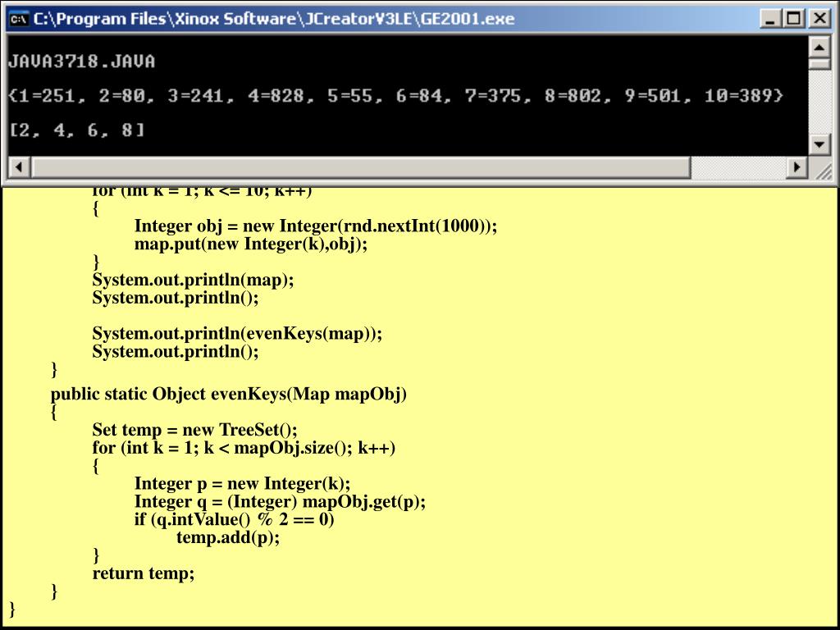Click the 'System.out.println(evenKeys(map));' line
Viewport: 840px width, 630px height.
click(237, 333)
